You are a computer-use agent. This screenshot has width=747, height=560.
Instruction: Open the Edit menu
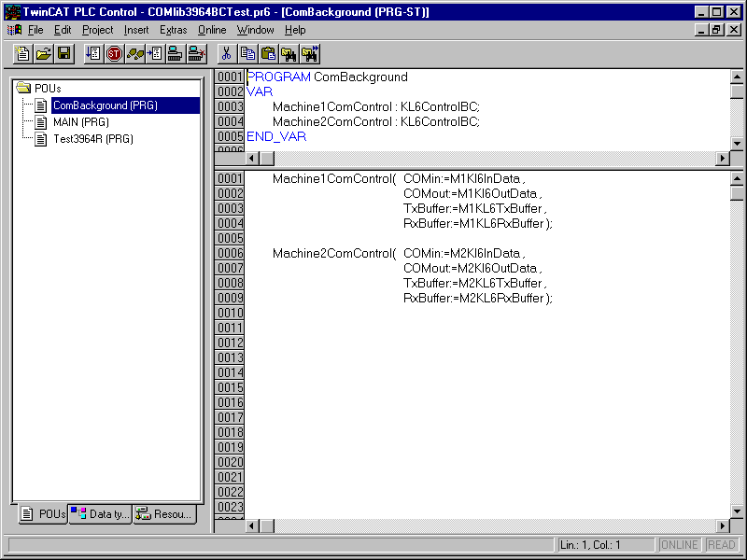point(63,30)
